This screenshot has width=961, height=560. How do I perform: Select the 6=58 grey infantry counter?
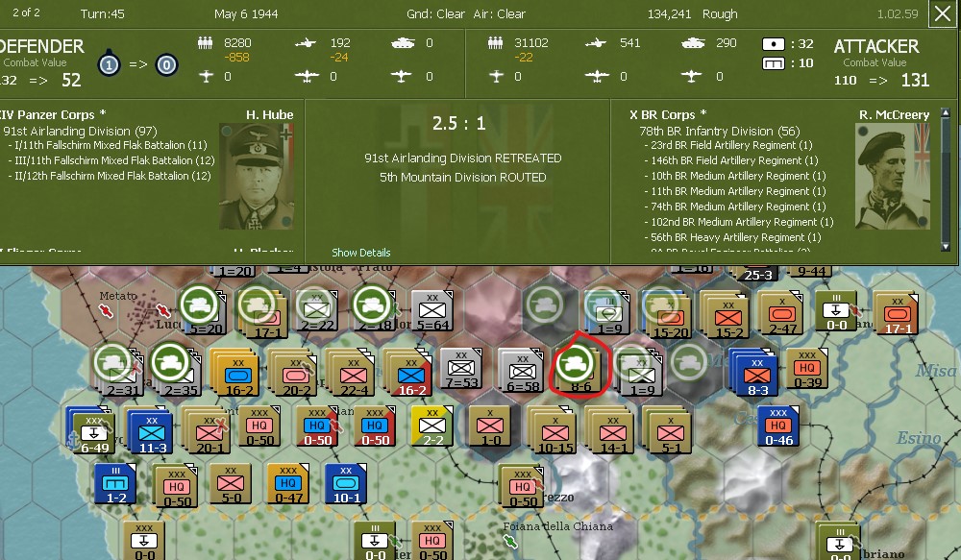click(521, 370)
